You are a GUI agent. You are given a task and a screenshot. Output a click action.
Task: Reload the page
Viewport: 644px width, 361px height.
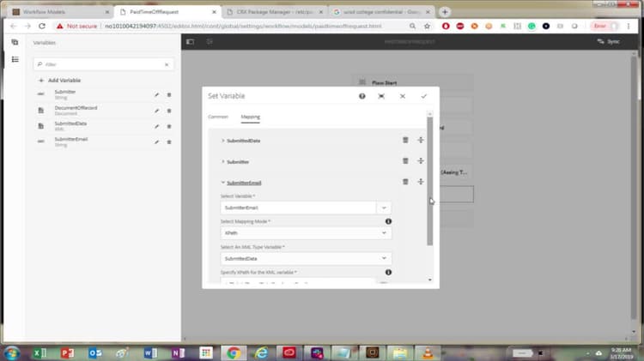point(42,26)
